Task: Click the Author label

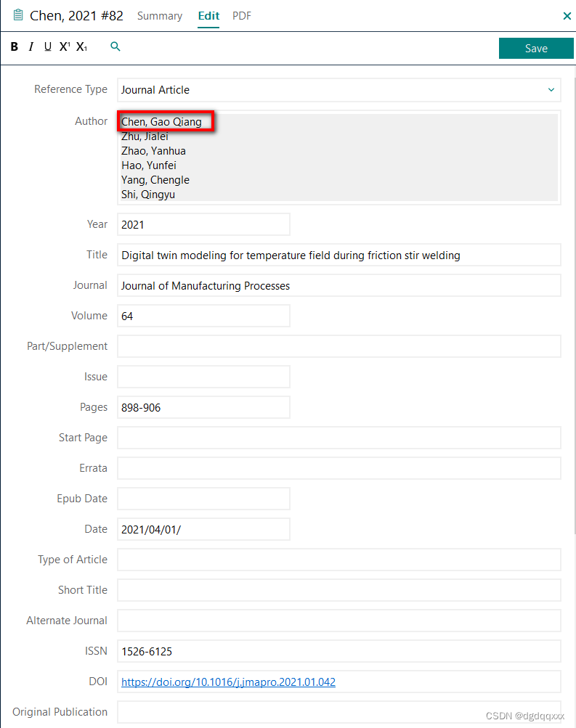Action: (x=91, y=121)
